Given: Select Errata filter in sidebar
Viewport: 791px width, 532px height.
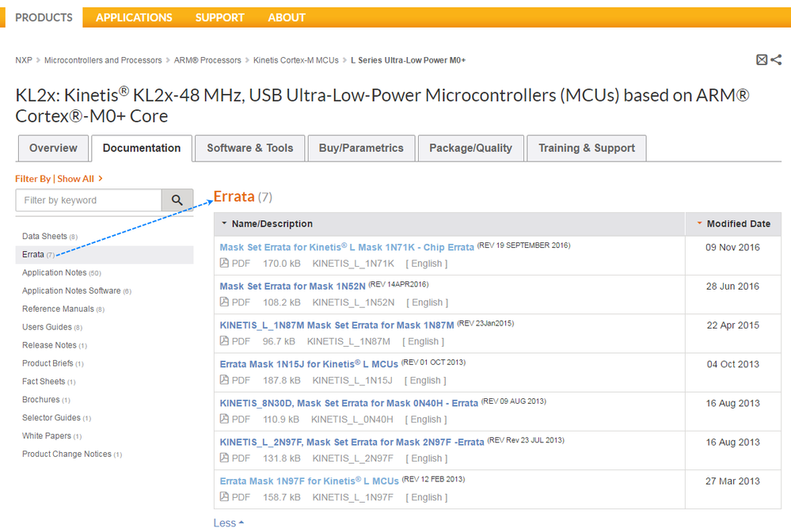Looking at the screenshot, I should tap(105, 255).
